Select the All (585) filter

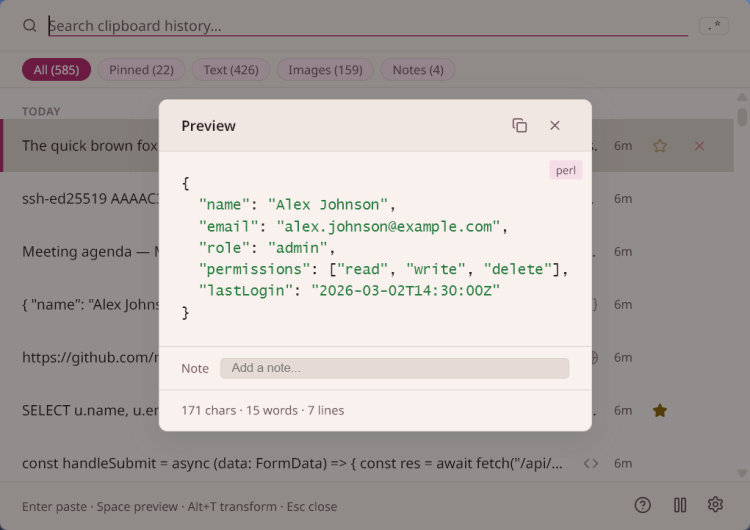(56, 70)
